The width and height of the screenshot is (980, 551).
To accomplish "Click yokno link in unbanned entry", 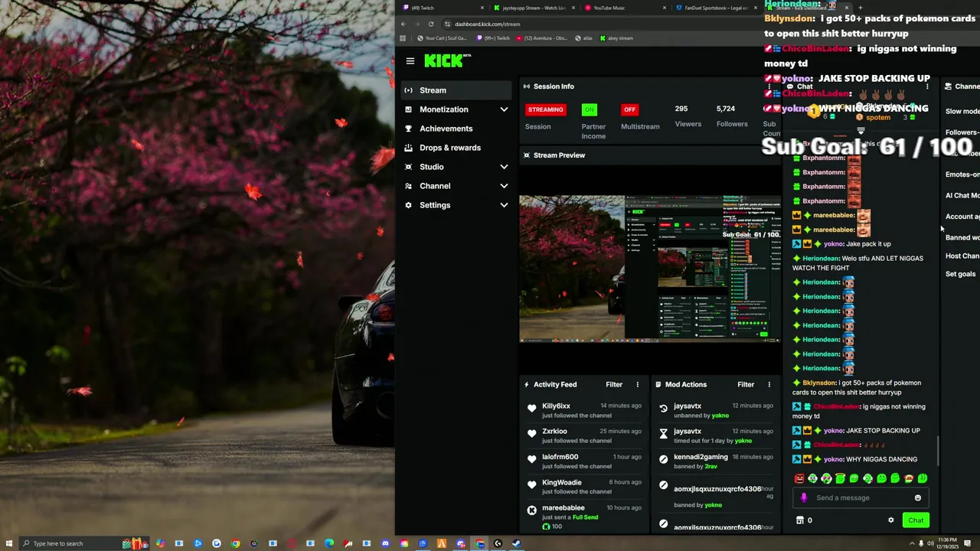I will [x=720, y=416].
